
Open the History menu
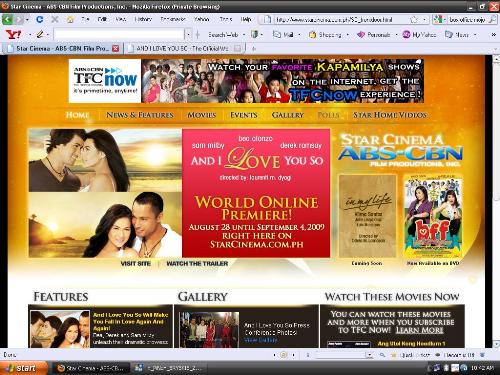[x=143, y=19]
